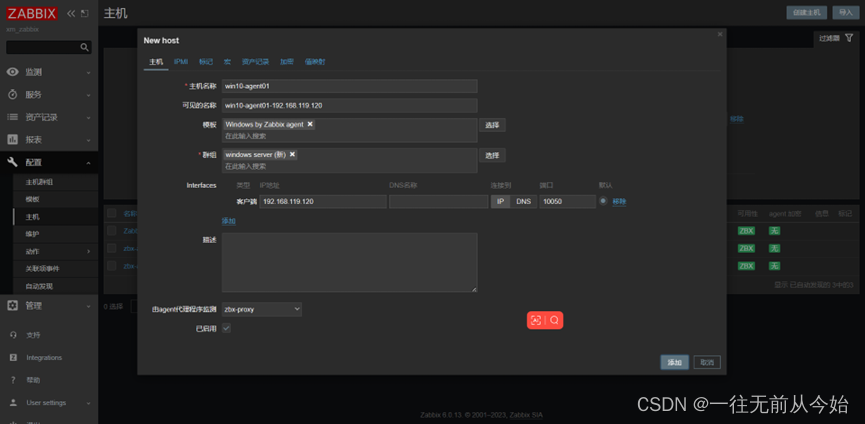Expand the 动作 submenu arrow
This screenshot has height=424, width=865.
point(88,251)
